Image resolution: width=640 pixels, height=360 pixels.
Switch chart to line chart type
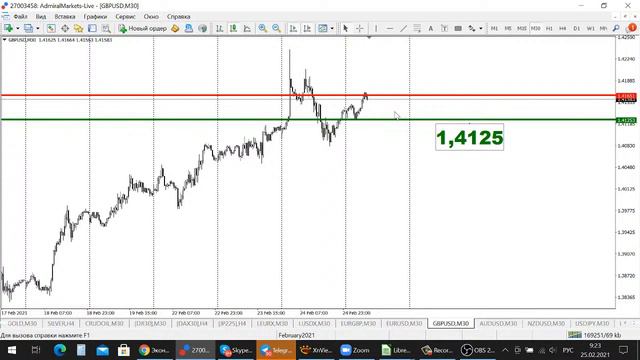click(247, 28)
